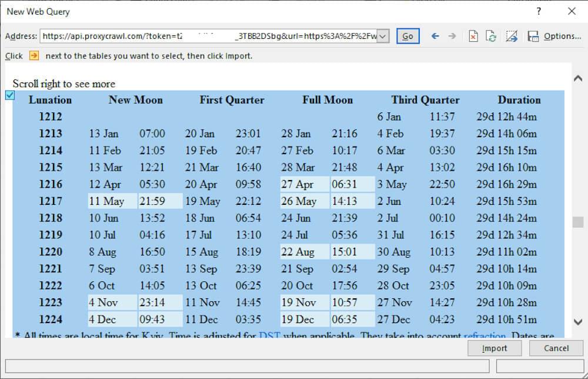The image size is (588, 379).
Task: Uncheck the lunation table selection checkbox
Action: coord(9,95)
